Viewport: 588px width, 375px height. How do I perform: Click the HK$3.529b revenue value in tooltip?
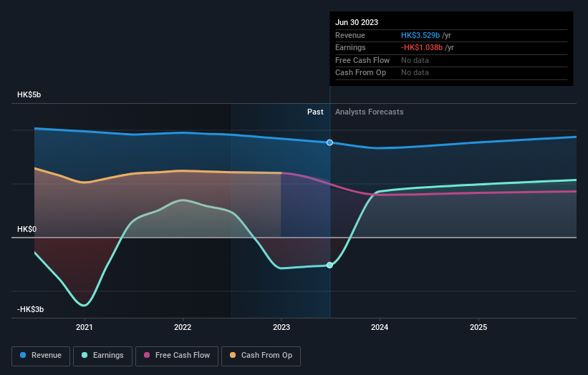coord(420,35)
